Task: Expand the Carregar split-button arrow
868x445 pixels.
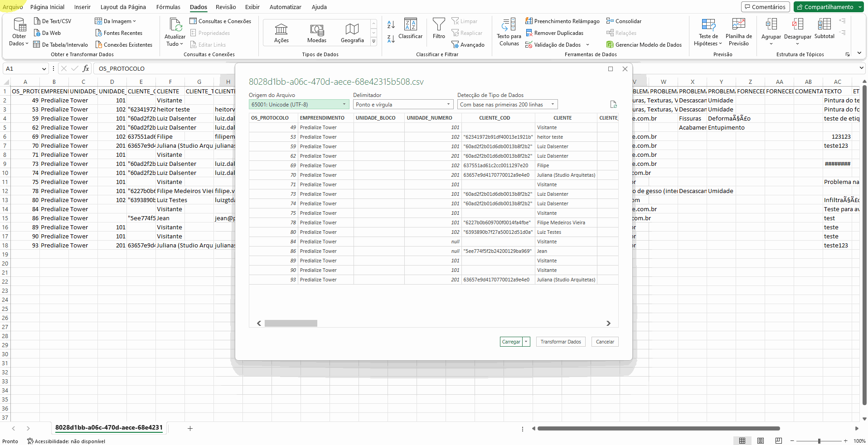Action: (527, 342)
